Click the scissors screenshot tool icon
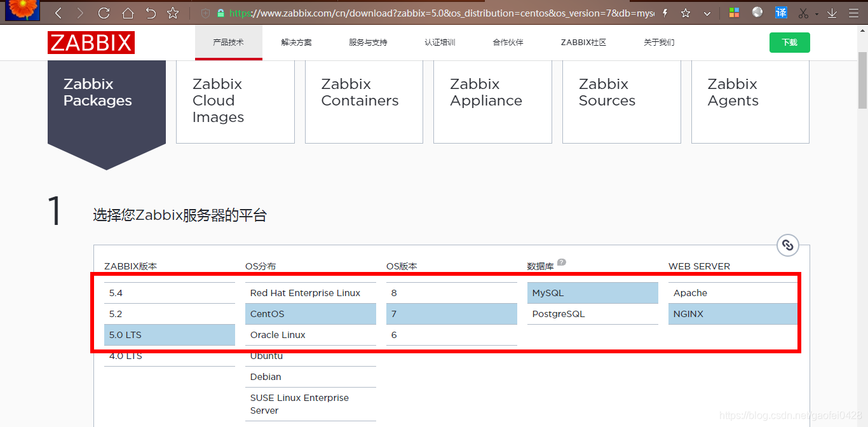Viewport: 868px width, 427px height. point(803,13)
